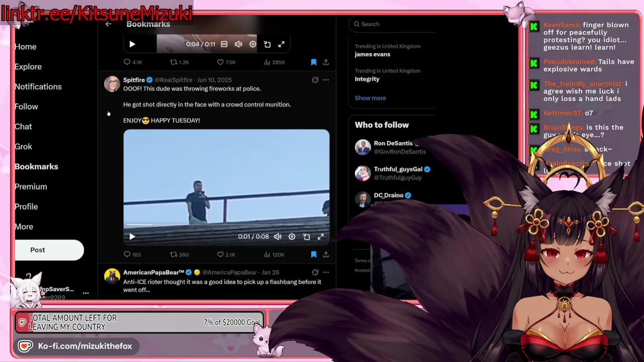
Task: Open AmericanPapaBear's profile avatar
Action: pyautogui.click(x=112, y=277)
